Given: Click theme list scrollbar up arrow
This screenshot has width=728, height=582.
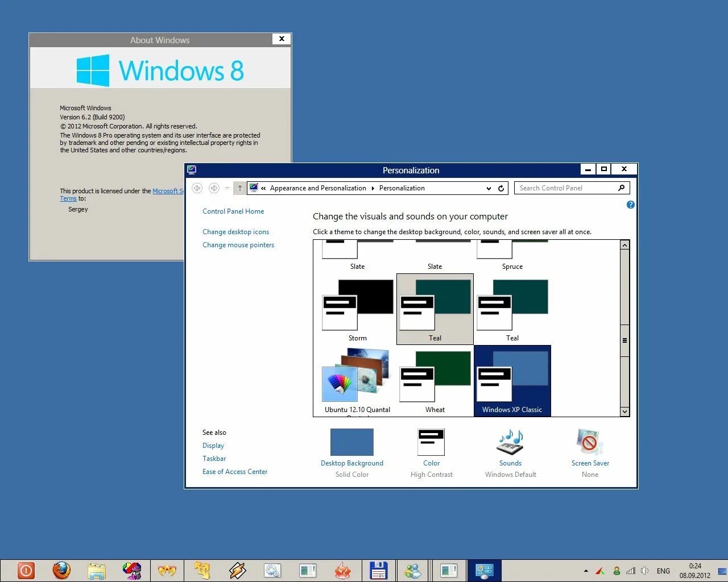Looking at the screenshot, I should (x=624, y=245).
